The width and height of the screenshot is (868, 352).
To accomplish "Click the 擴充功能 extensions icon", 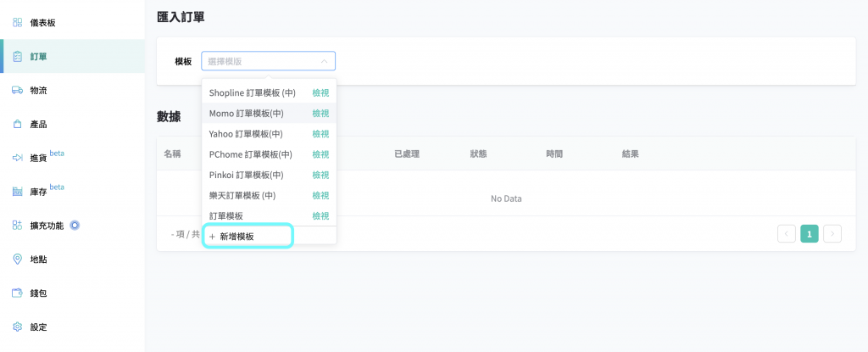I will click(x=17, y=226).
